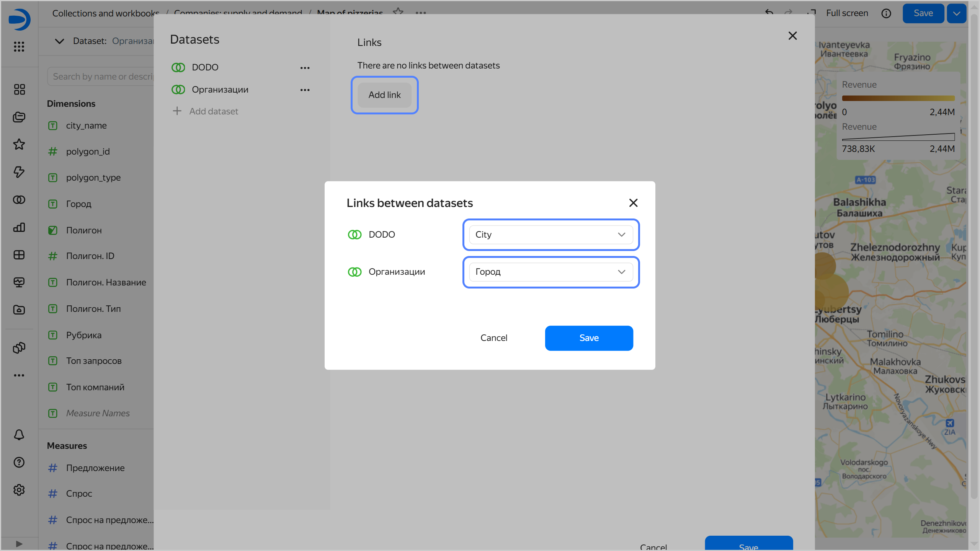Click the Add link button
Screen dimensions: 980x551
pyautogui.click(x=384, y=95)
